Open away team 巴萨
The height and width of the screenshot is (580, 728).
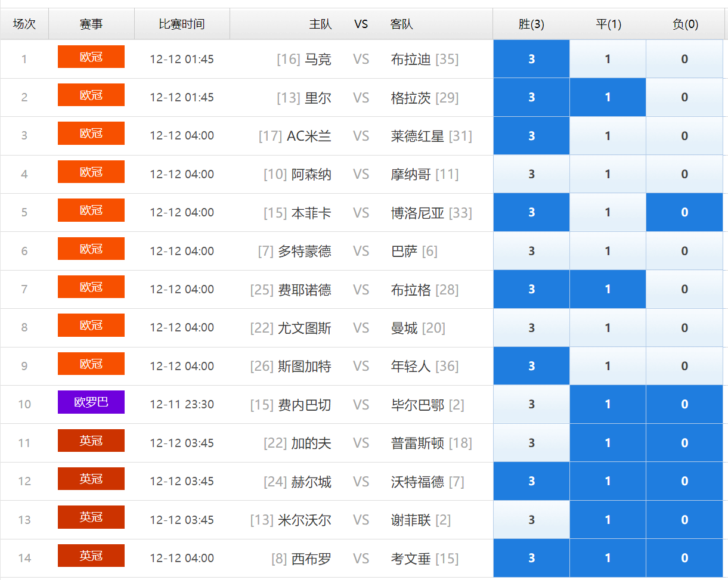tap(404, 252)
